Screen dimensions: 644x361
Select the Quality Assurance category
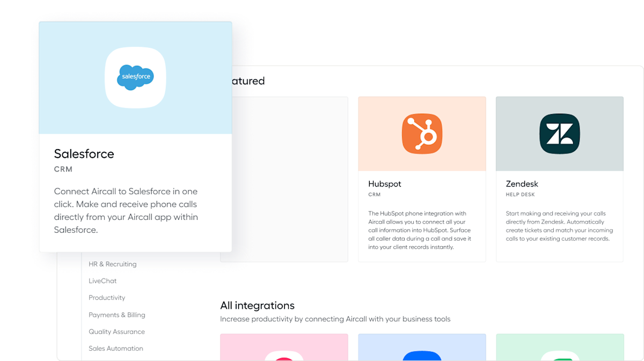click(x=116, y=331)
